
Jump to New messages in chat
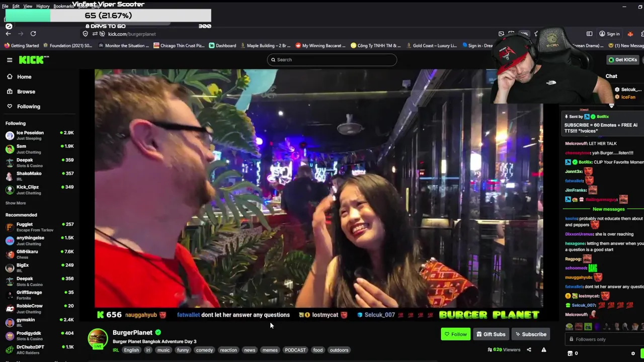point(608,209)
